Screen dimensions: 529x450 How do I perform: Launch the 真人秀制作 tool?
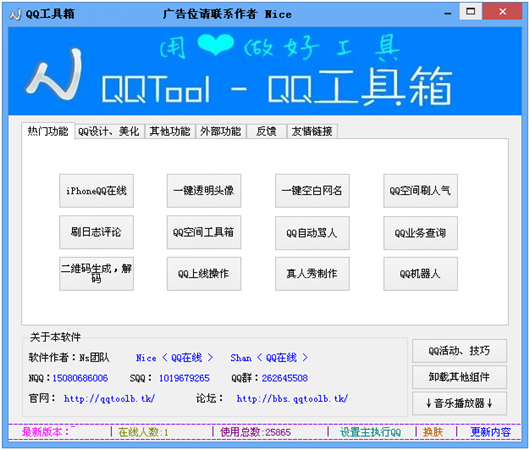pos(312,274)
